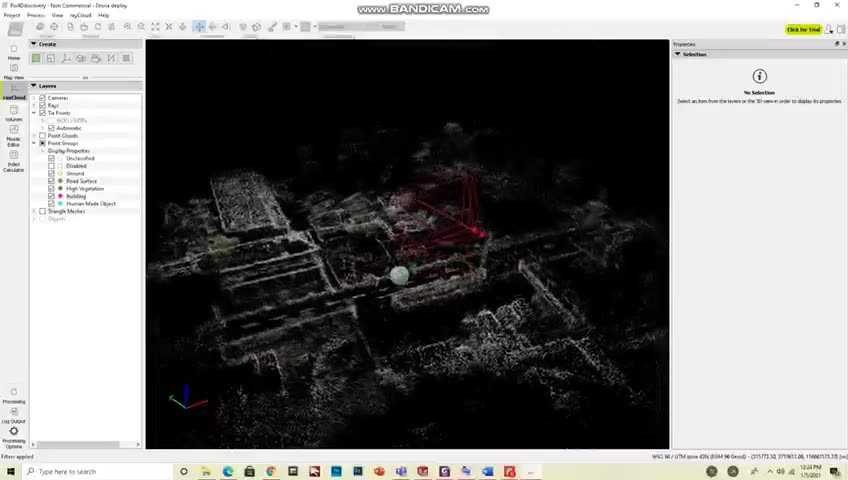The image size is (848, 480).
Task: Click the point cloud editing pen icon
Action: tap(273, 26)
